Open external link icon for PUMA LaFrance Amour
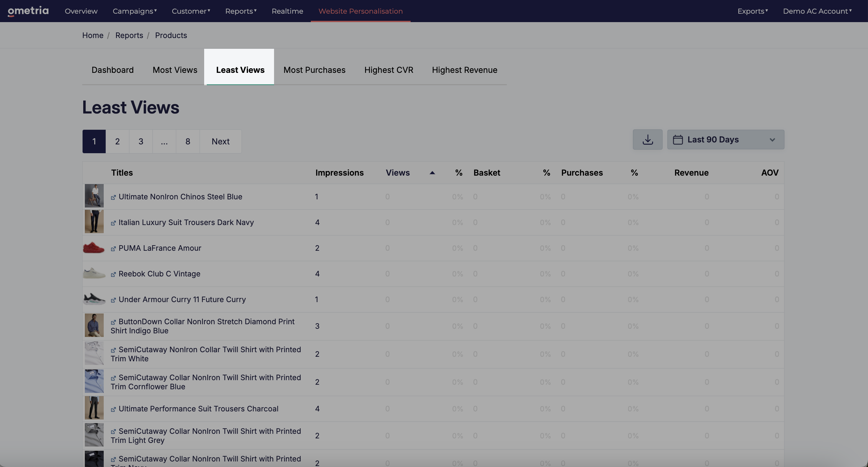This screenshot has height=467, width=868. [x=113, y=248]
